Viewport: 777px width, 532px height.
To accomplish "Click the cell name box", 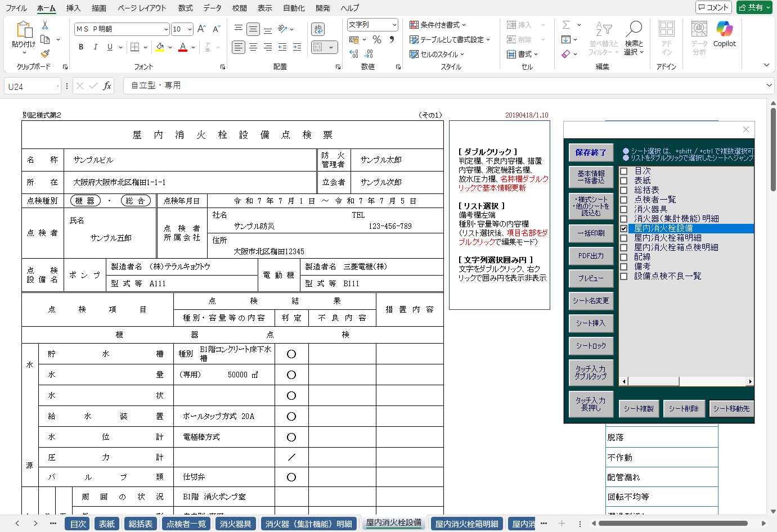I will 31,87.
